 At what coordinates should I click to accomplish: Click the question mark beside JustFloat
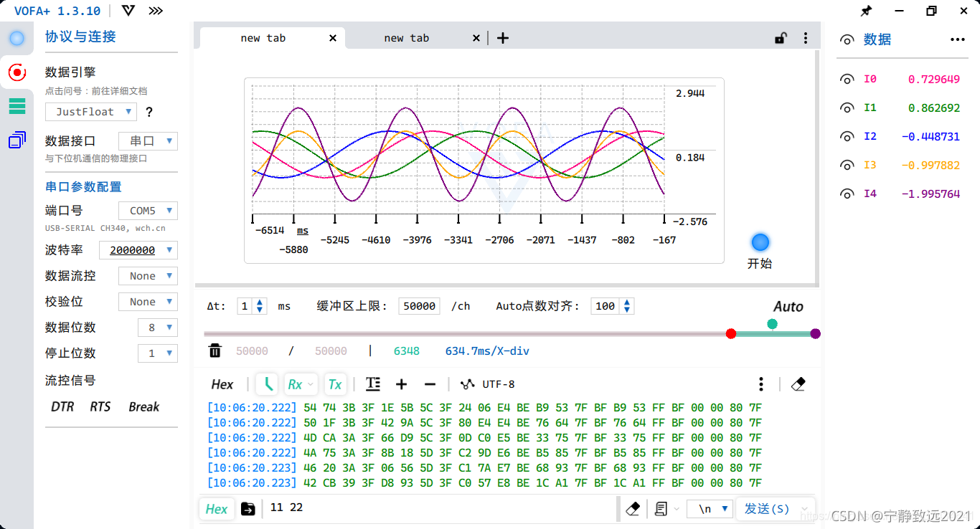tap(149, 112)
